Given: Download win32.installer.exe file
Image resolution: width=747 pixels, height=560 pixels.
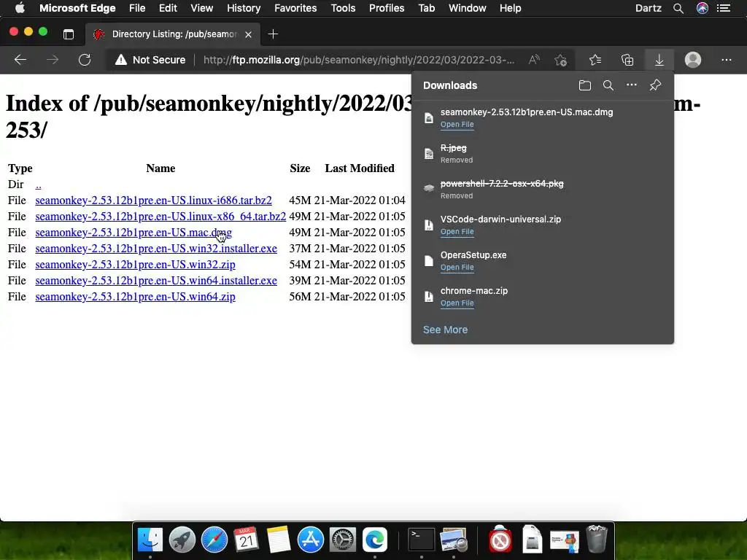Looking at the screenshot, I should pos(156,249).
